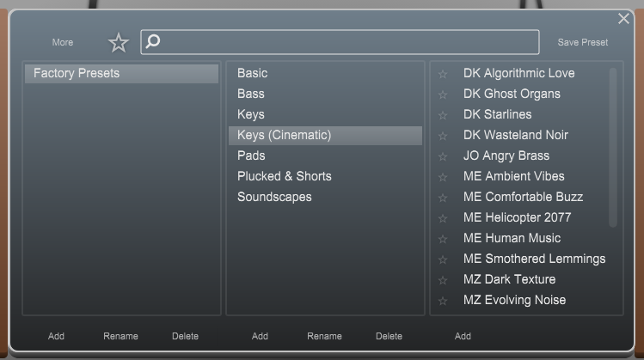
Task: Select the Factory Presets bank
Action: pyautogui.click(x=121, y=74)
